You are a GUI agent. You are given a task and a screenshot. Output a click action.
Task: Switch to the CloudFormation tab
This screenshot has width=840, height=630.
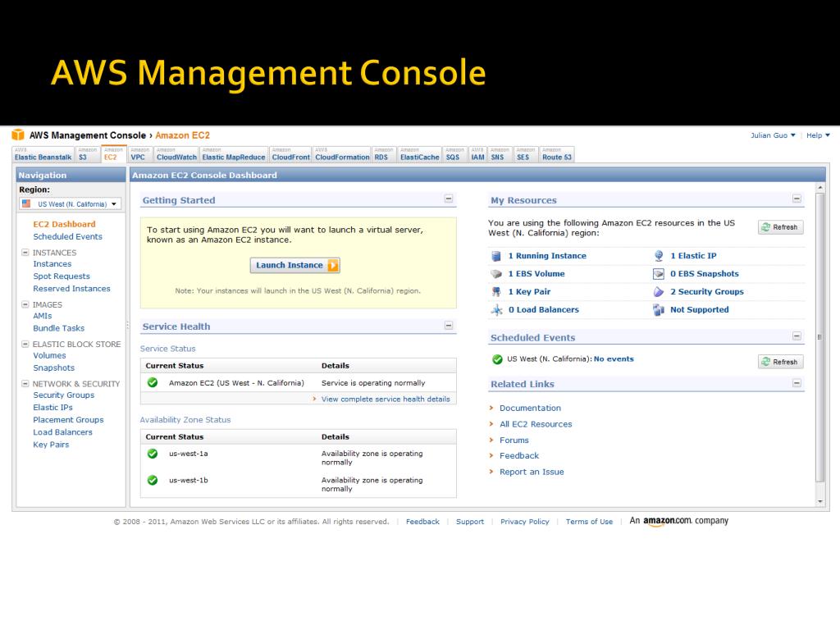click(342, 155)
